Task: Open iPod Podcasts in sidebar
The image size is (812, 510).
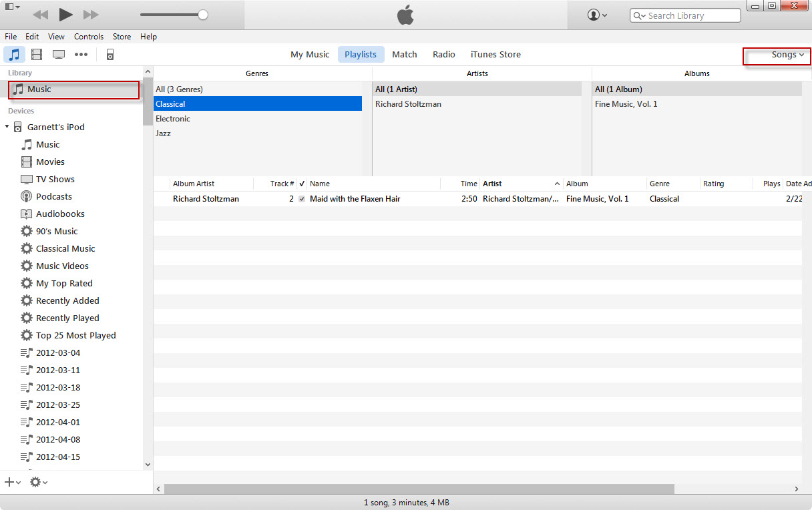Action: click(x=53, y=196)
